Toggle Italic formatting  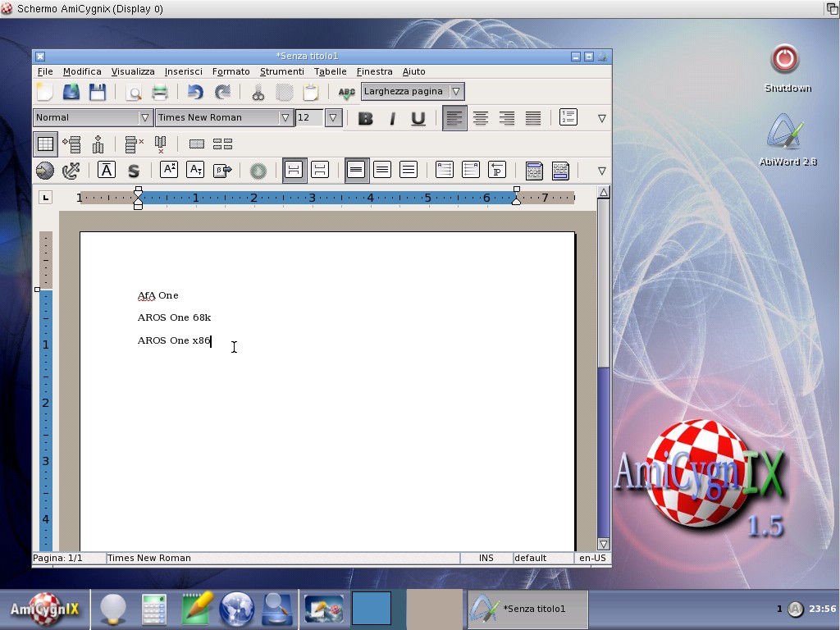[392, 118]
